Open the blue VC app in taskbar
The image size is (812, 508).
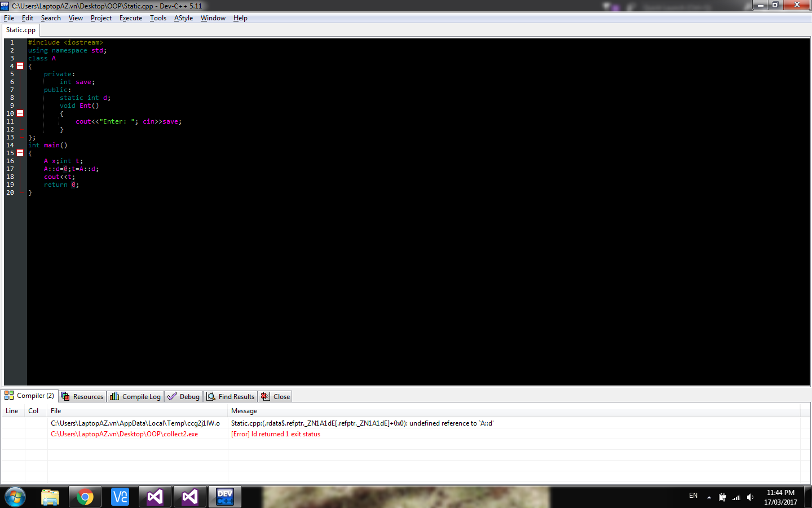(x=120, y=497)
